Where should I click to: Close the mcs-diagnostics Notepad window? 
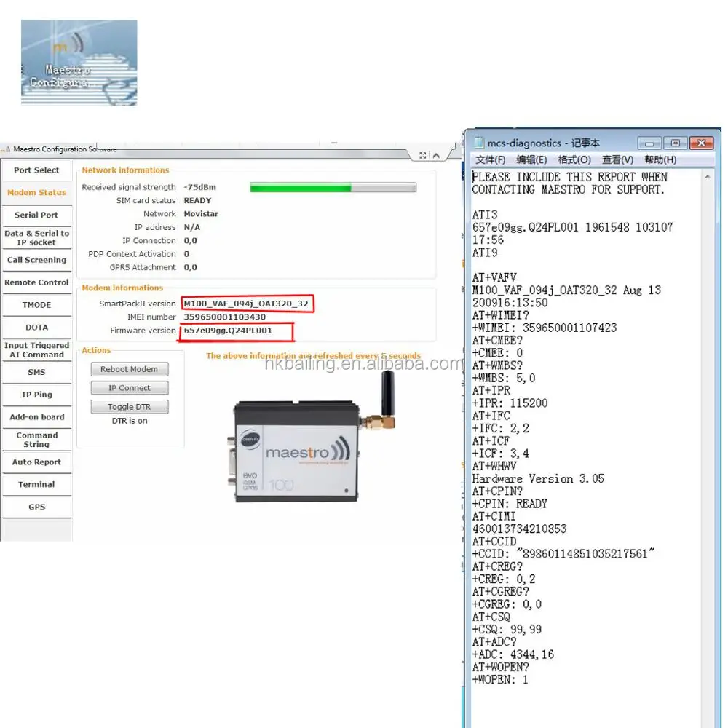702,143
